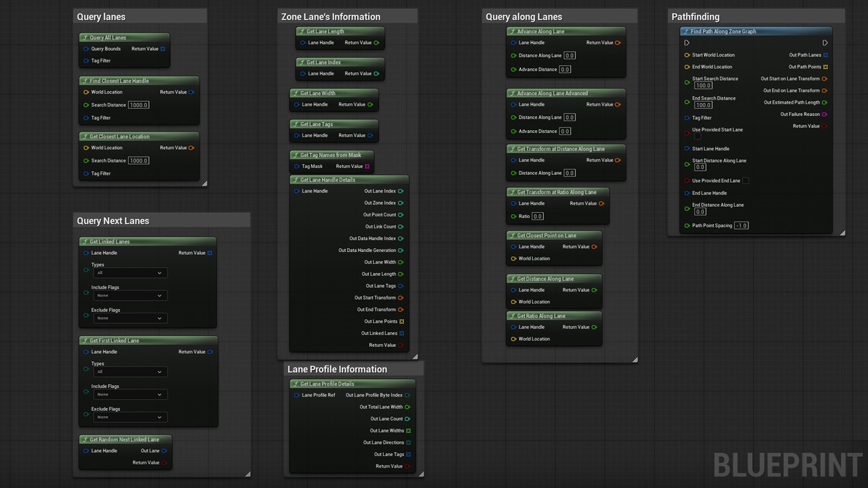Open Types dropdown in Get First Linked Lane
The width and height of the screenshot is (868, 488).
pyautogui.click(x=130, y=371)
